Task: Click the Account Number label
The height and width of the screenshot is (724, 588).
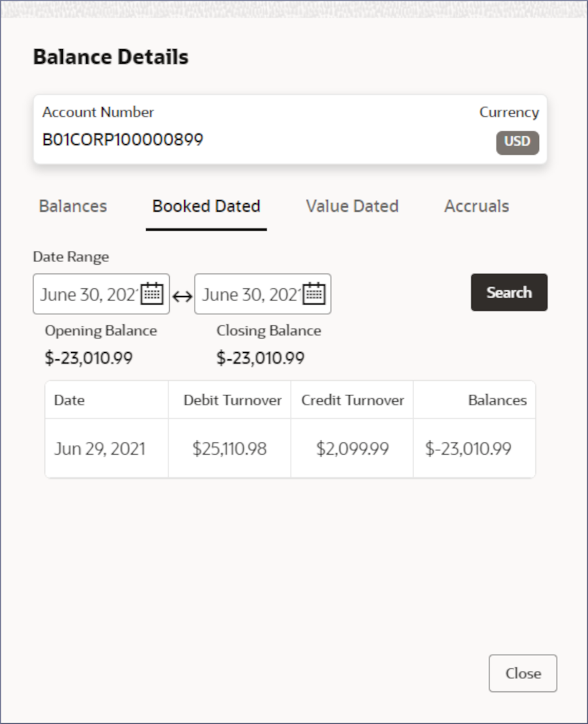Action: (x=98, y=112)
